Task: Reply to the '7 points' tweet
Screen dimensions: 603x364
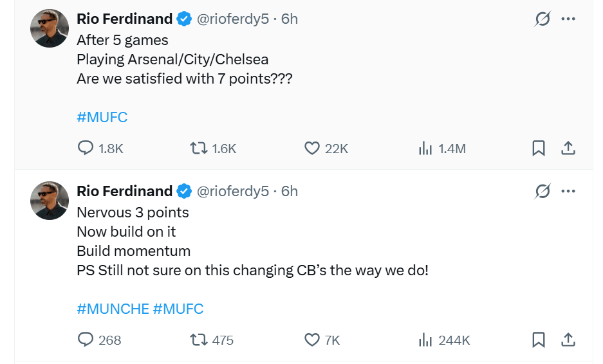Action: point(86,149)
